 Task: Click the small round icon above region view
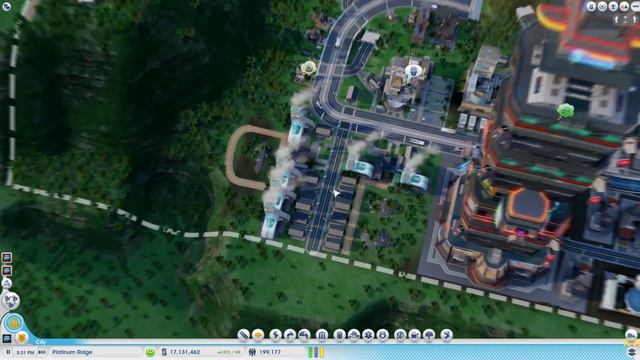click(7, 283)
